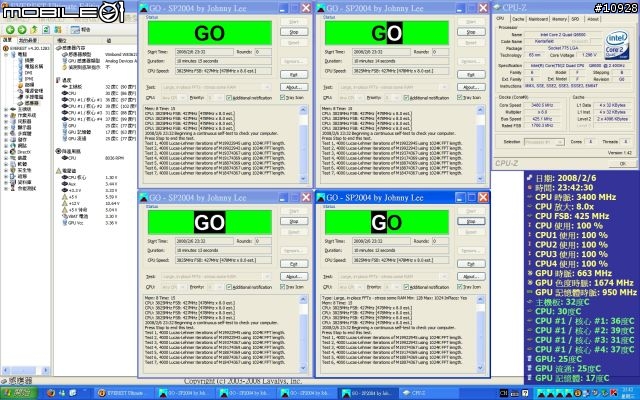
Task: Expand the 主機板 motherboard node in EVEREST
Action: click(6, 109)
